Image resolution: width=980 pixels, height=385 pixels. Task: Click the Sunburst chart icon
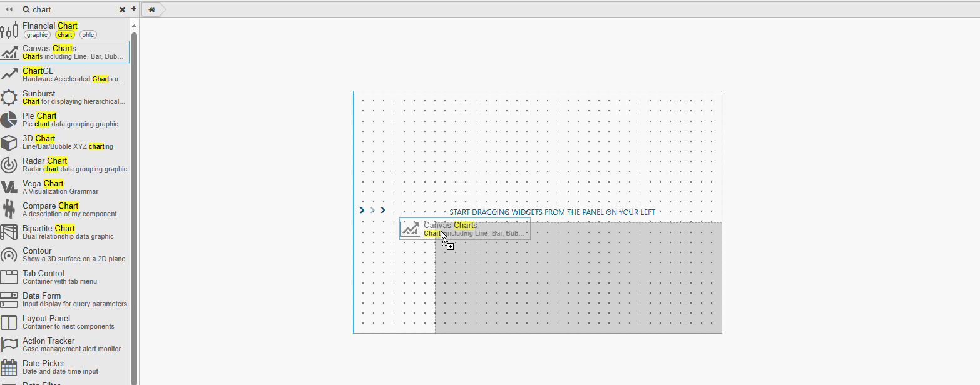9,97
